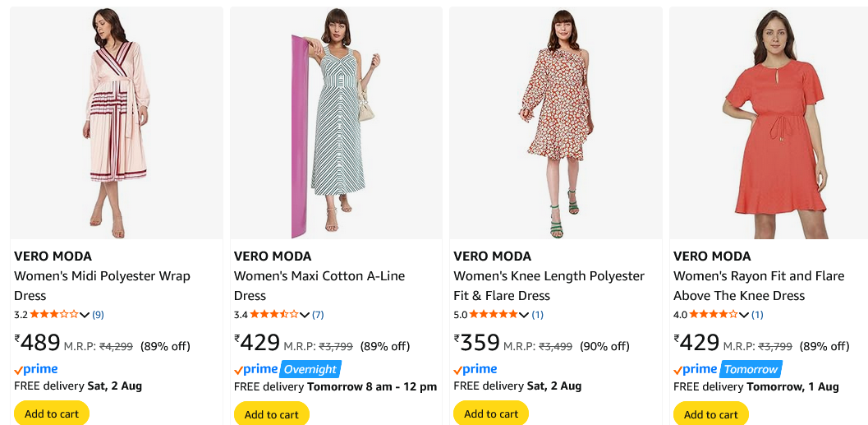This screenshot has height=425, width=868.
Task: Add the Midi Polyester Wrap Dress to cart
Action: tap(52, 413)
